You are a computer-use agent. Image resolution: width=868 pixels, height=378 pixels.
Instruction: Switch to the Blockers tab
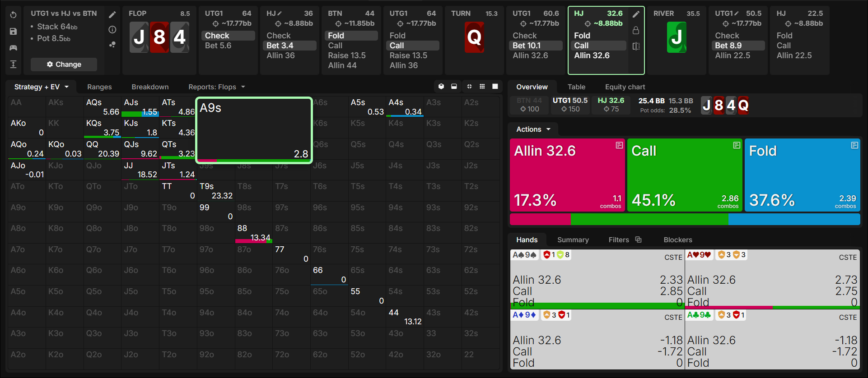click(678, 240)
